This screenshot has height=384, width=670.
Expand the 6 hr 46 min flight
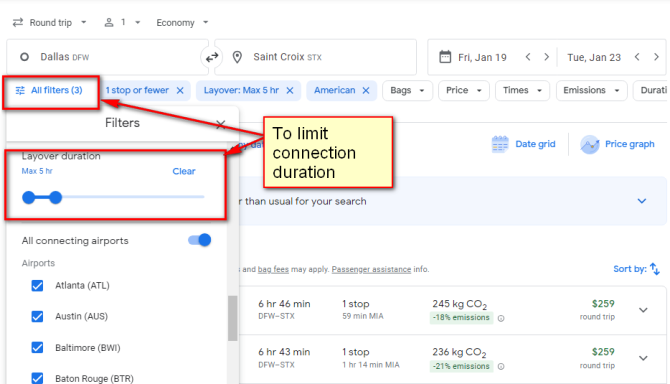coord(643,310)
